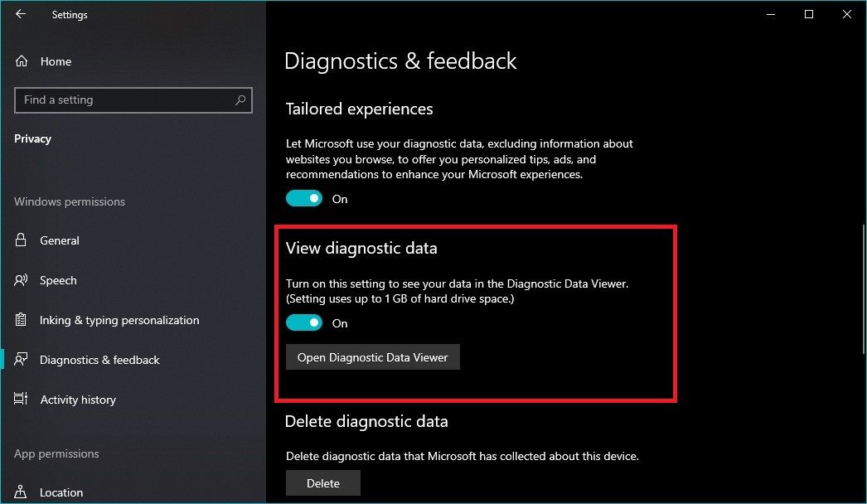
Task: Expand the App permissions section
Action: click(56, 453)
